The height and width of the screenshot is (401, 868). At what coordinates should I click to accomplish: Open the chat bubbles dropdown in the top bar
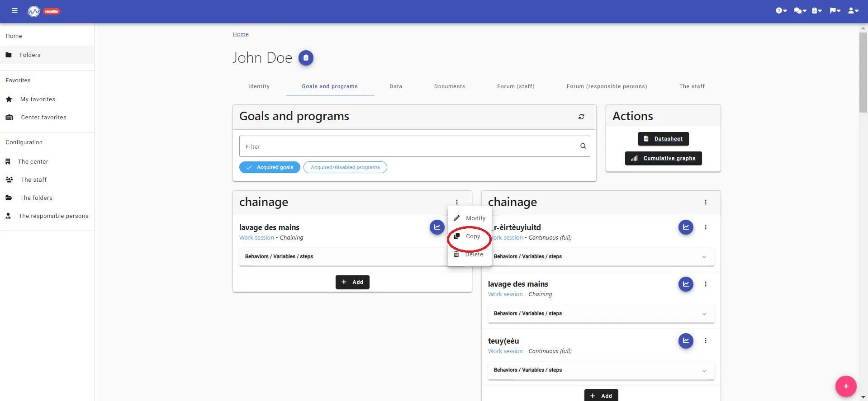coord(800,11)
